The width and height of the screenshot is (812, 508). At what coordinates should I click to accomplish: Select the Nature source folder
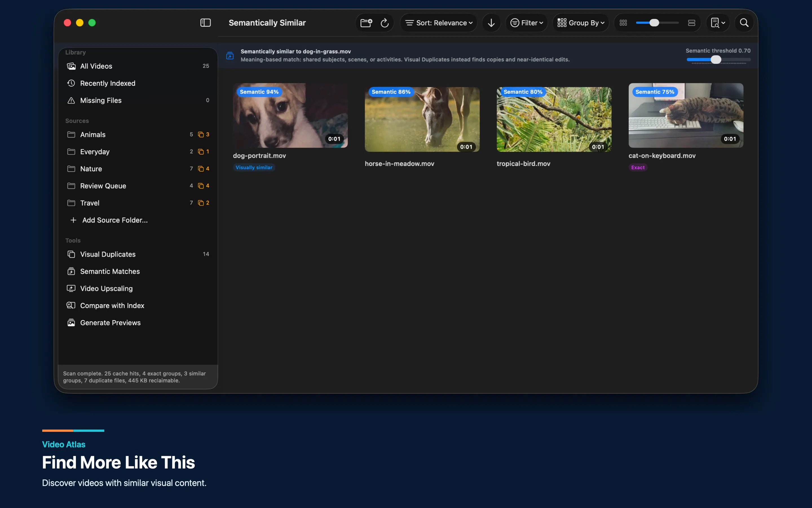pyautogui.click(x=138, y=169)
